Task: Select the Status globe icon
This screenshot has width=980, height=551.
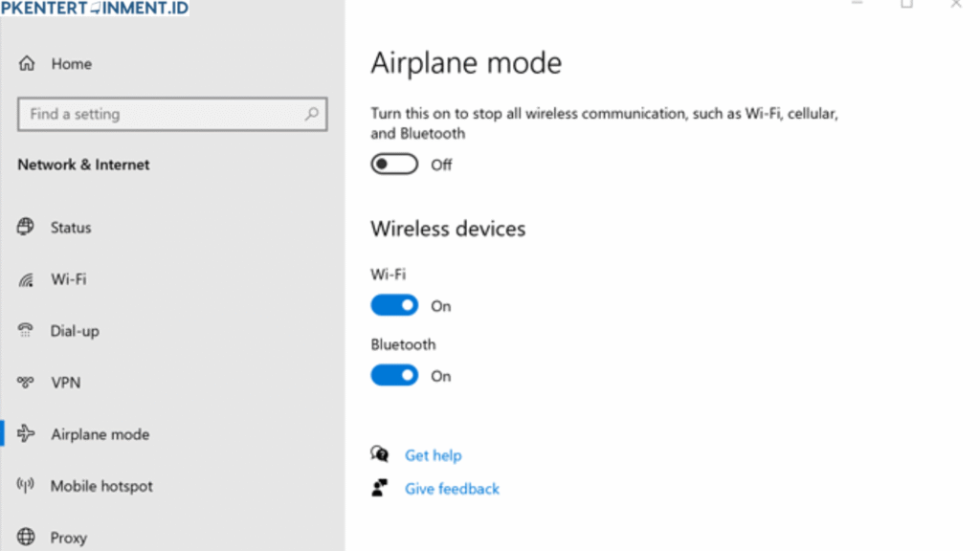Action: (26, 227)
